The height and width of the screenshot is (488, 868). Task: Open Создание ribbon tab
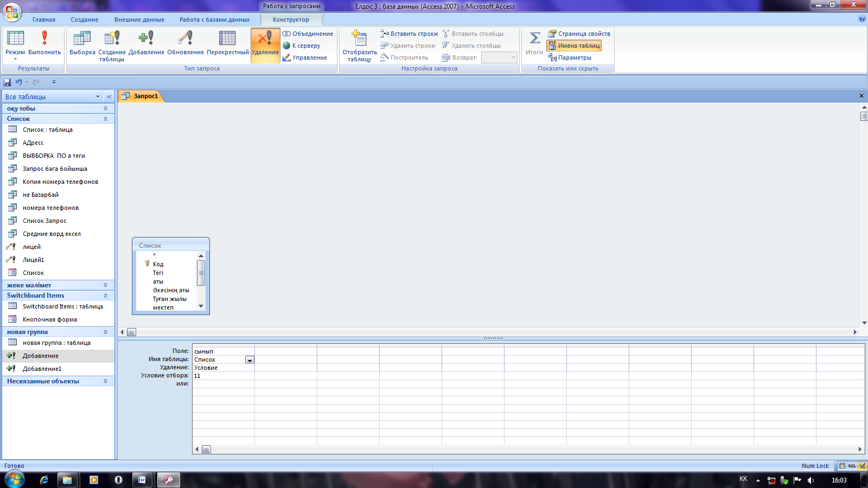(x=84, y=20)
